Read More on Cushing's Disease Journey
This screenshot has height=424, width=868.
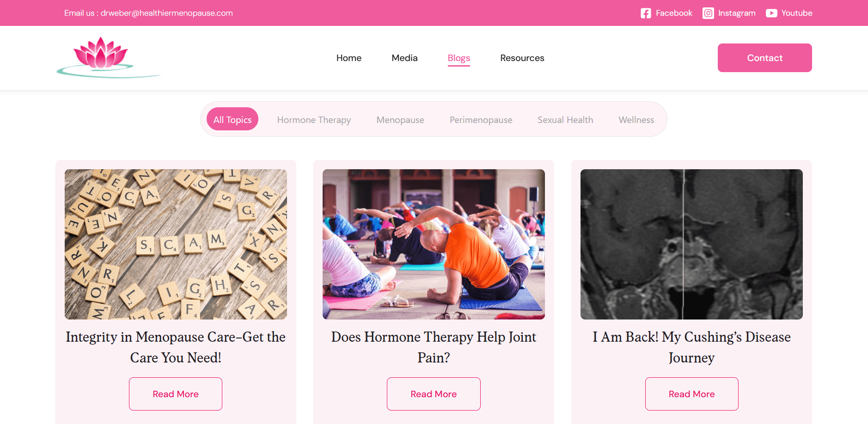pyautogui.click(x=691, y=394)
